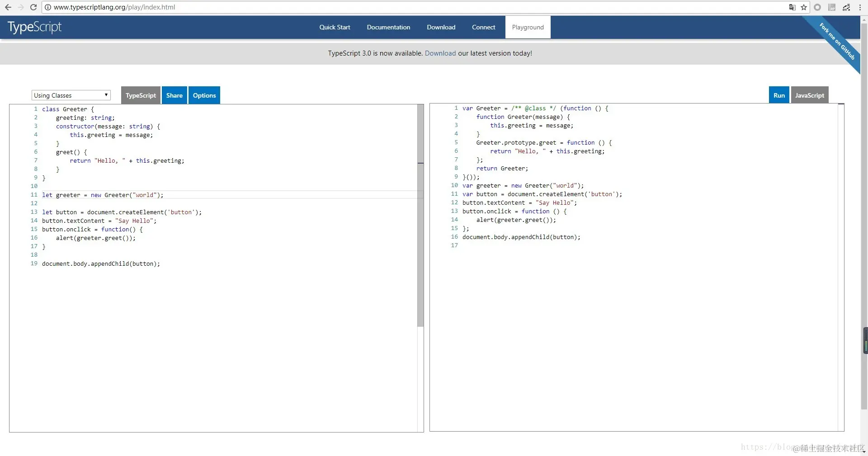Click the browser forward arrow
Viewport: 868px width, 456px height.
click(x=21, y=7)
